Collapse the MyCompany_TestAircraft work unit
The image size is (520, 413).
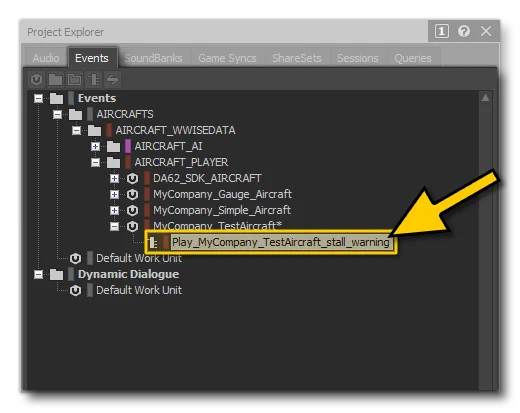click(114, 227)
